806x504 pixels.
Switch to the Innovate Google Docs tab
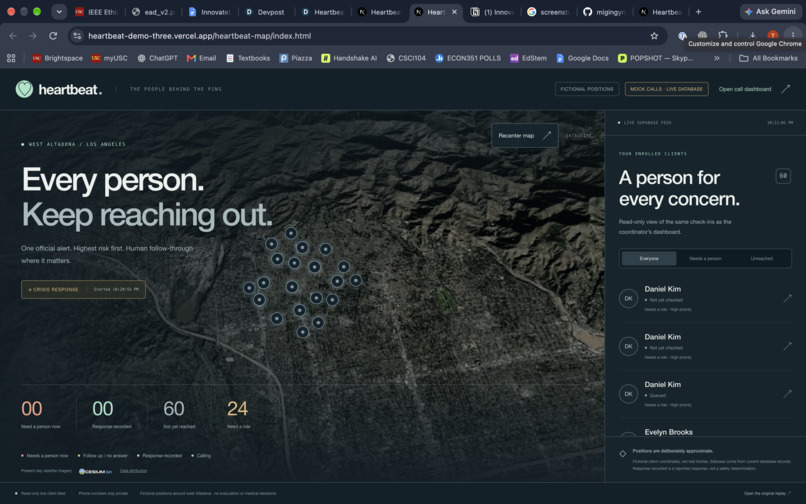(x=210, y=12)
